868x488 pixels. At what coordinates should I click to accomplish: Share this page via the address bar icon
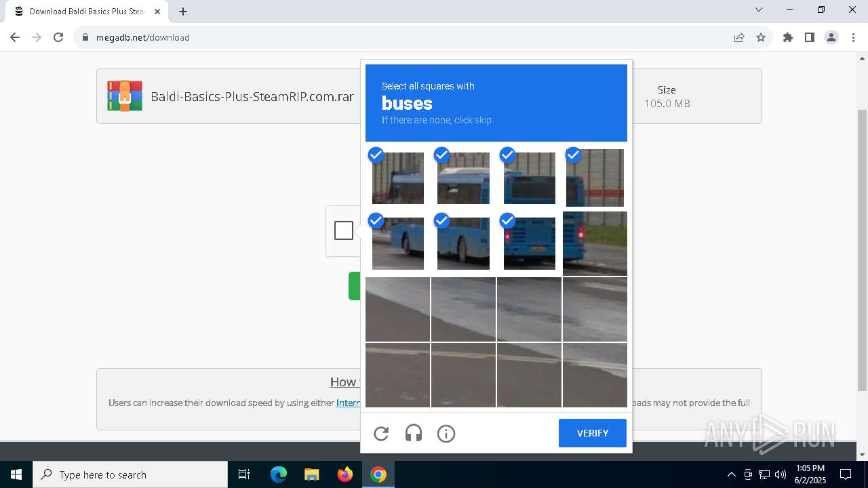739,37
